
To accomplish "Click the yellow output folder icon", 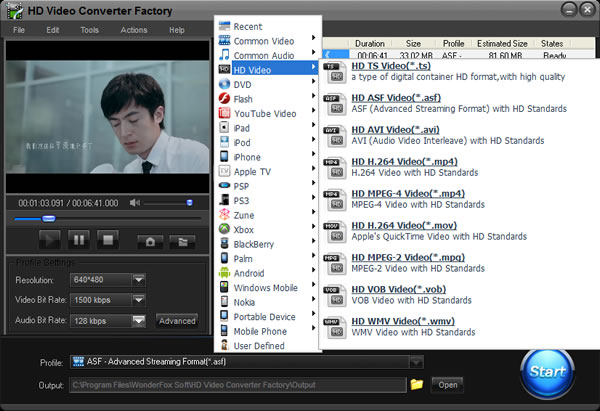I will coord(416,384).
